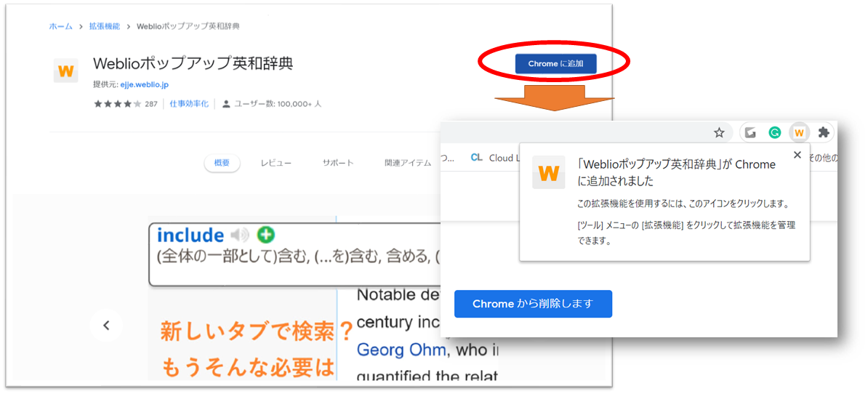Viewport: 868px width, 394px height.
Task: Click the 新しいタブで検索? promo text
Action: click(x=257, y=331)
